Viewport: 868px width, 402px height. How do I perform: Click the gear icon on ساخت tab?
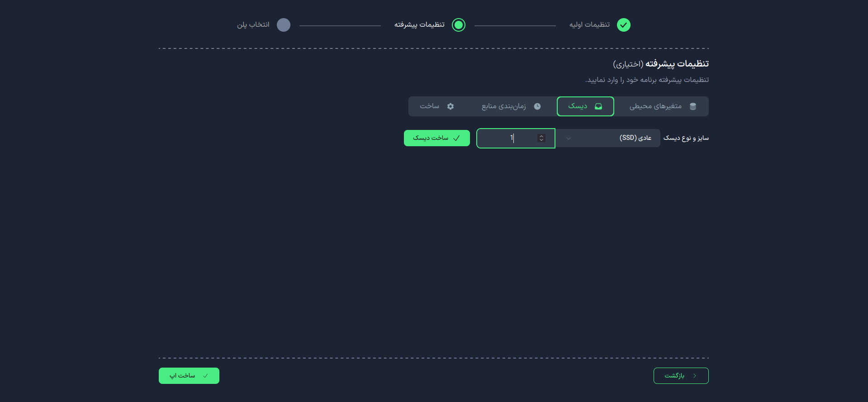[451, 106]
